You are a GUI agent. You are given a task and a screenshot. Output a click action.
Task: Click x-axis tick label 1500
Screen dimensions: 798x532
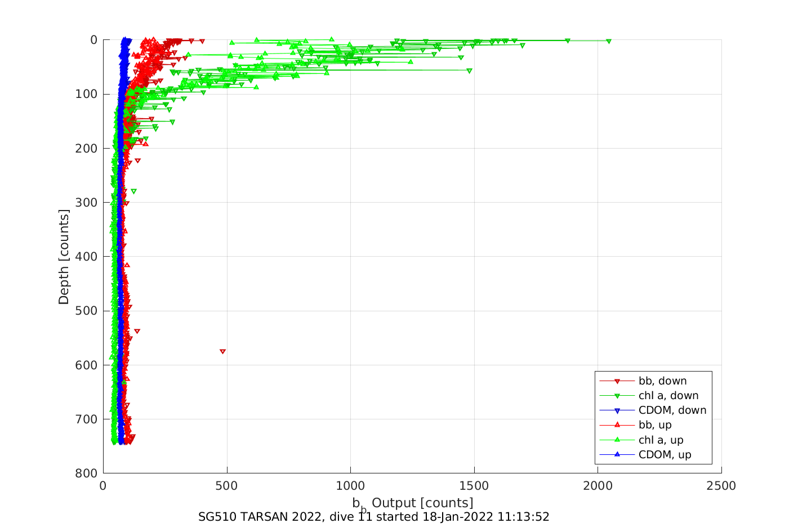[x=474, y=486]
